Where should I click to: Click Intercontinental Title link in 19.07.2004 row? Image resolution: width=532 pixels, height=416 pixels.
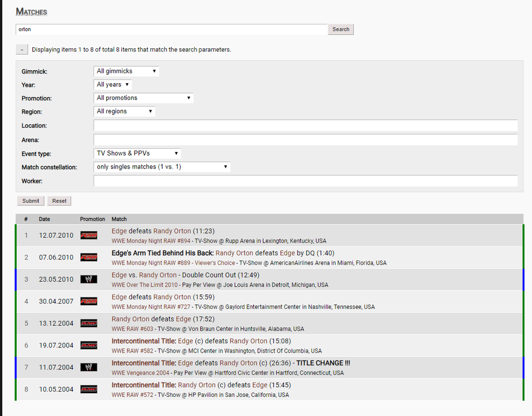click(x=144, y=341)
